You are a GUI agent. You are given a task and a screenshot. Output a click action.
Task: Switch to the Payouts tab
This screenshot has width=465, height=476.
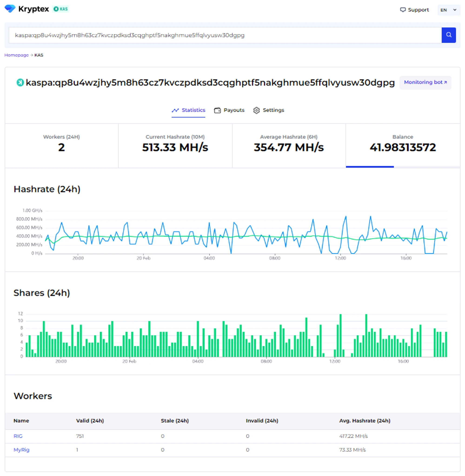(234, 110)
